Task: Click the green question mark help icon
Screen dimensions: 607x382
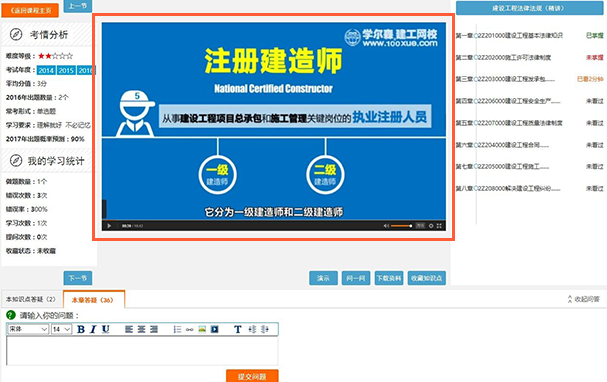Action: (11, 315)
